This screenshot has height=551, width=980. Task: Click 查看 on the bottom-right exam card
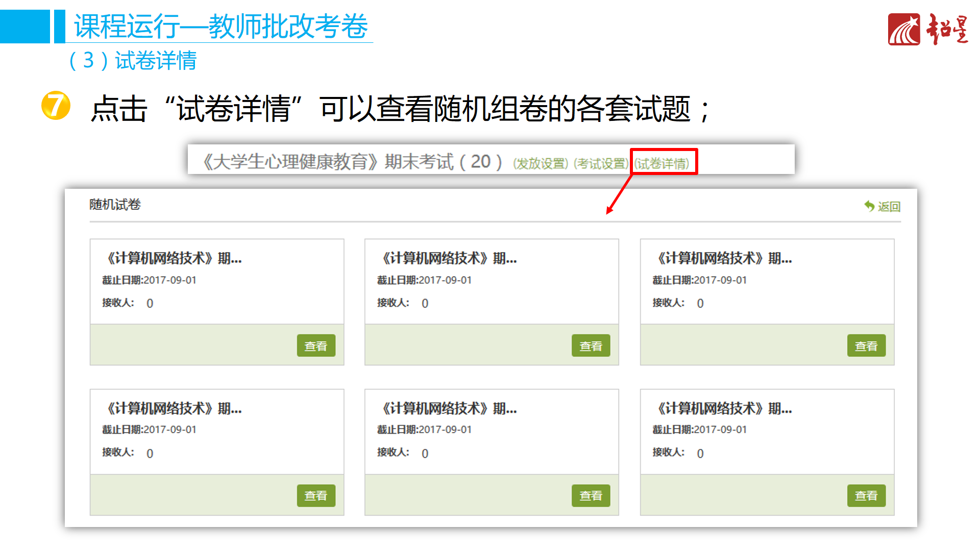coord(866,495)
